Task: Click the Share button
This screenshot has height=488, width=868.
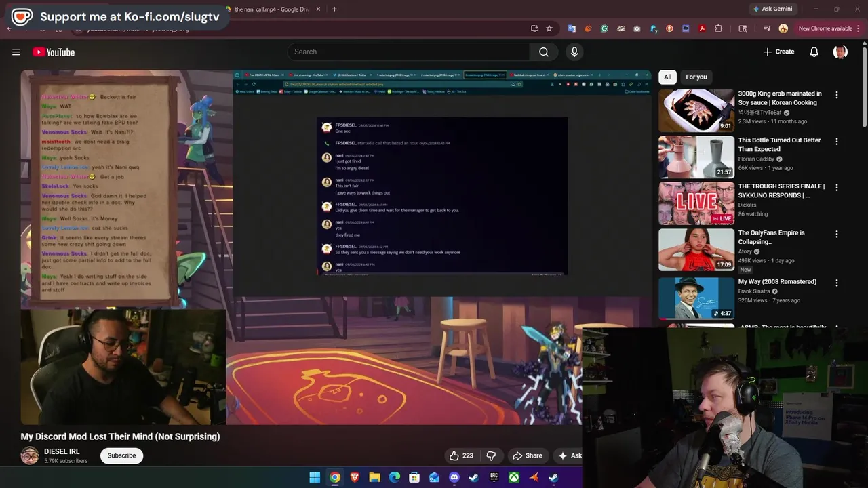Action: (x=527, y=455)
